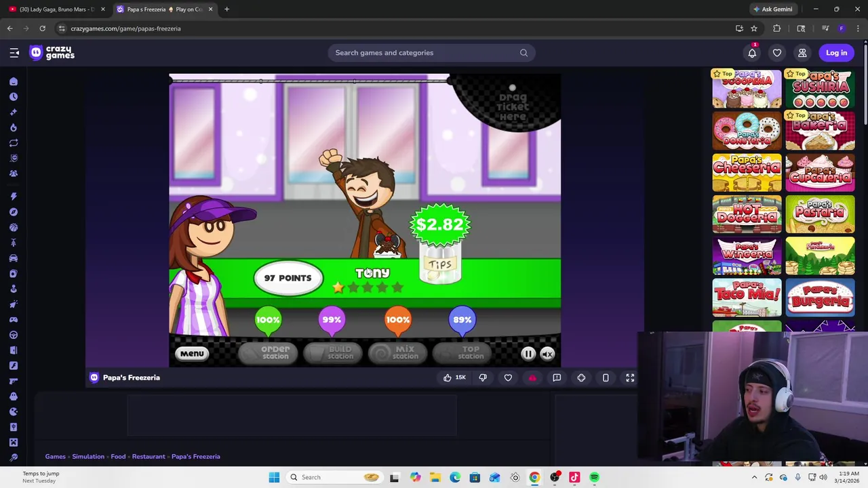Screen dimensions: 868x488
Task: Report a bug with the feedback icon
Action: (x=557, y=378)
